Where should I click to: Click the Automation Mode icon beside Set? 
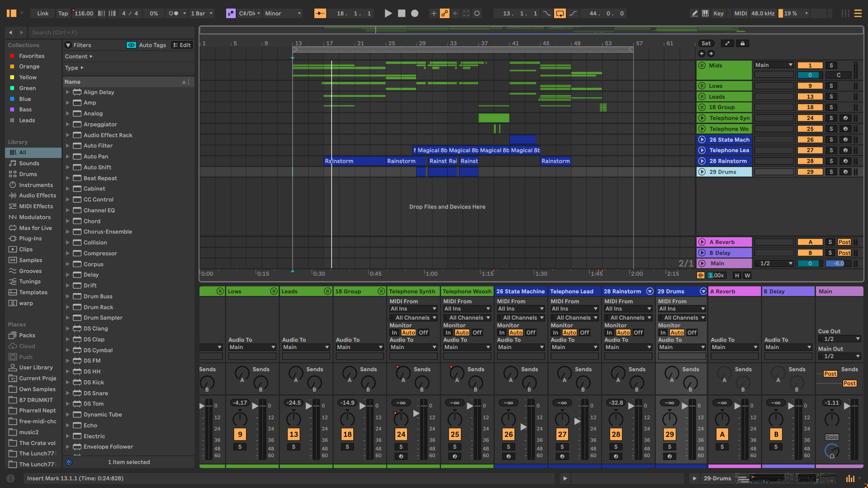tap(727, 43)
